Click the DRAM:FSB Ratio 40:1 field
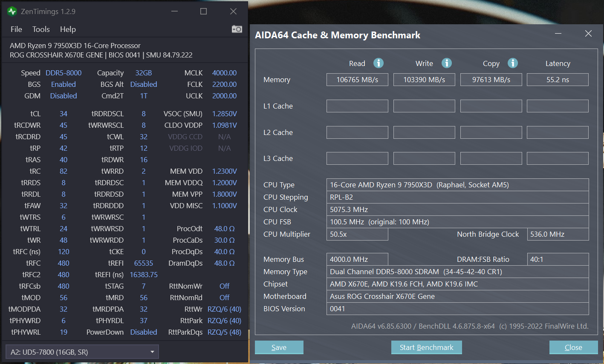The image size is (604, 364). [558, 259]
